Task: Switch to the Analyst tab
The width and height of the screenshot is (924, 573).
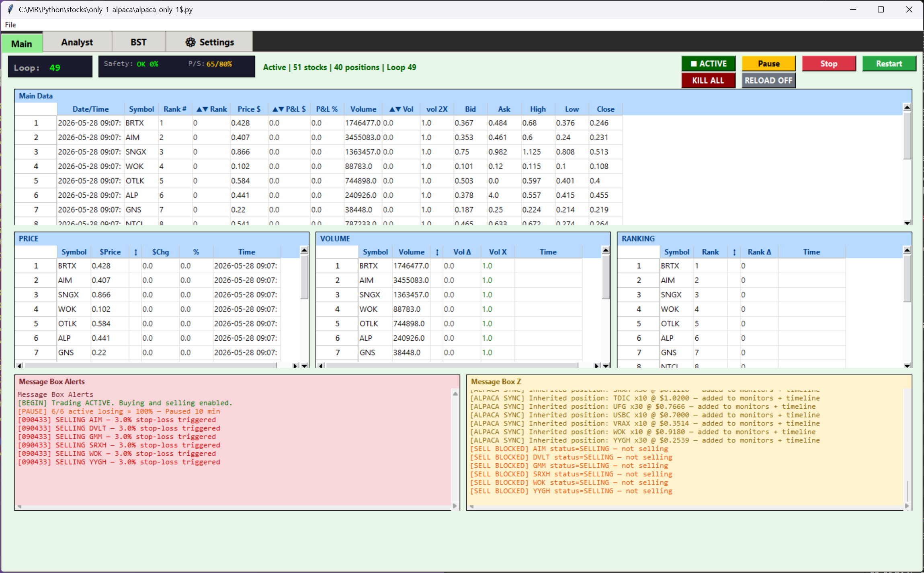Action: tap(77, 42)
